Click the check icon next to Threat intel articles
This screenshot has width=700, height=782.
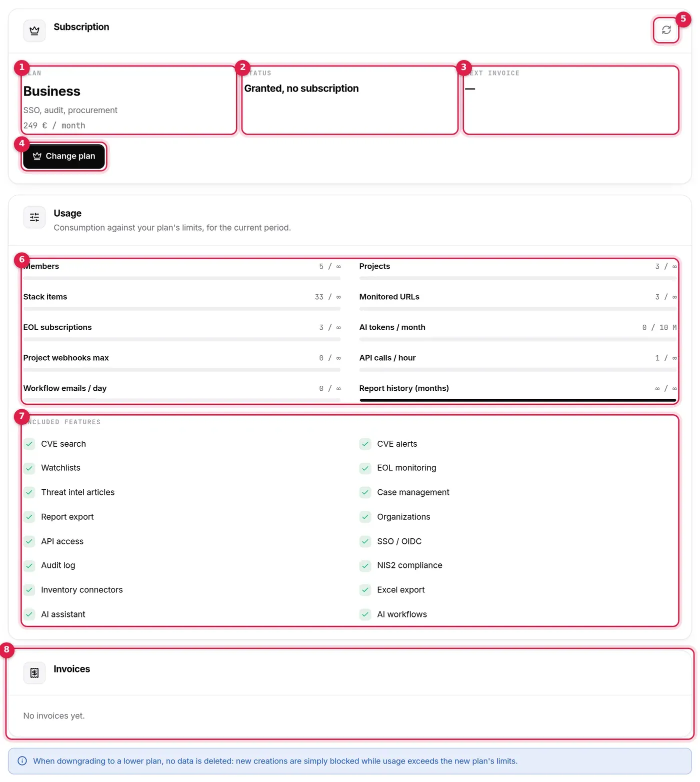coord(29,492)
